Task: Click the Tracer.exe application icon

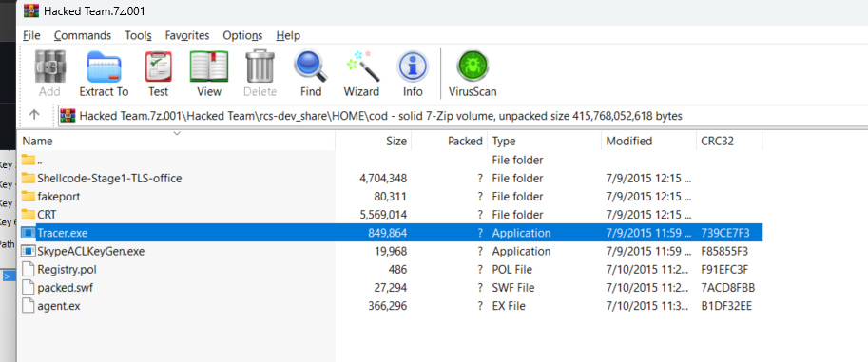Action: (28, 233)
